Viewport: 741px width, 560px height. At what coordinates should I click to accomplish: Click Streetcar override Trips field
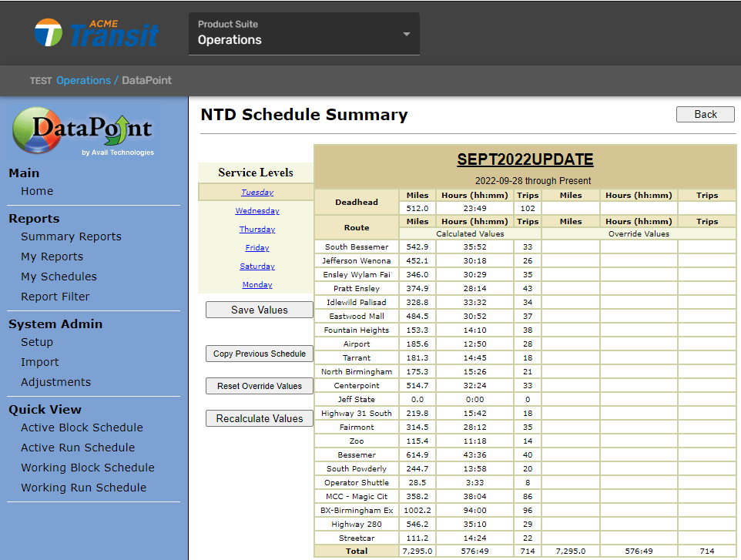707,538
